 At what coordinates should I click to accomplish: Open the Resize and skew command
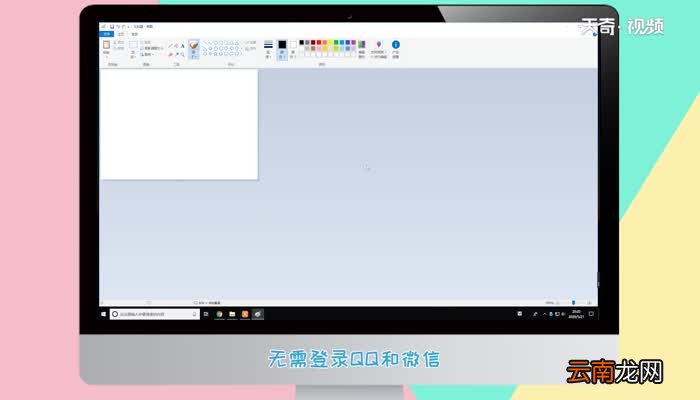(152, 48)
